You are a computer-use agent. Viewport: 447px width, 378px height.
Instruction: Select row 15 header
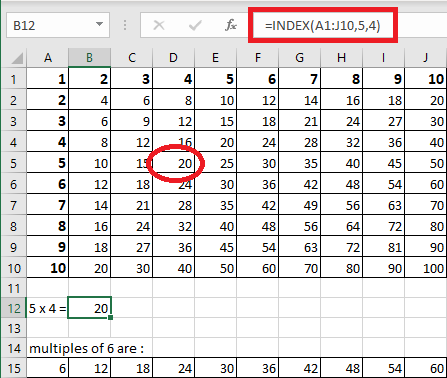(14, 368)
